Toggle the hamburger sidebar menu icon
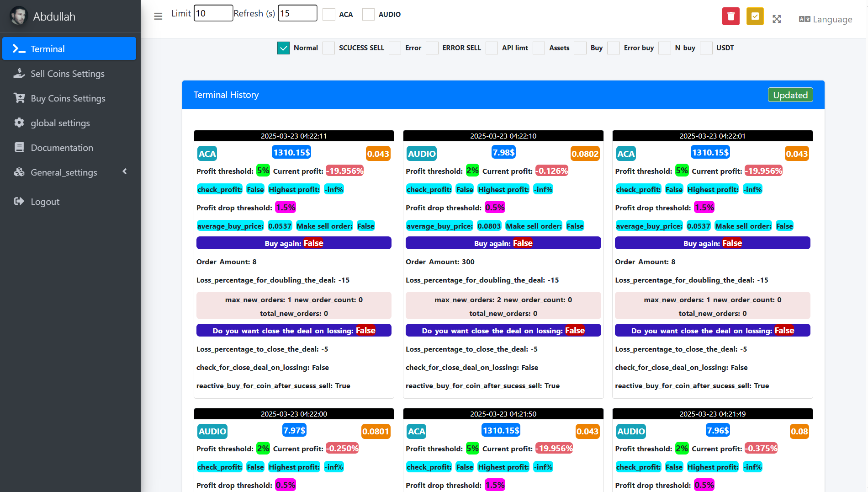This screenshot has height=492, width=868. tap(158, 16)
